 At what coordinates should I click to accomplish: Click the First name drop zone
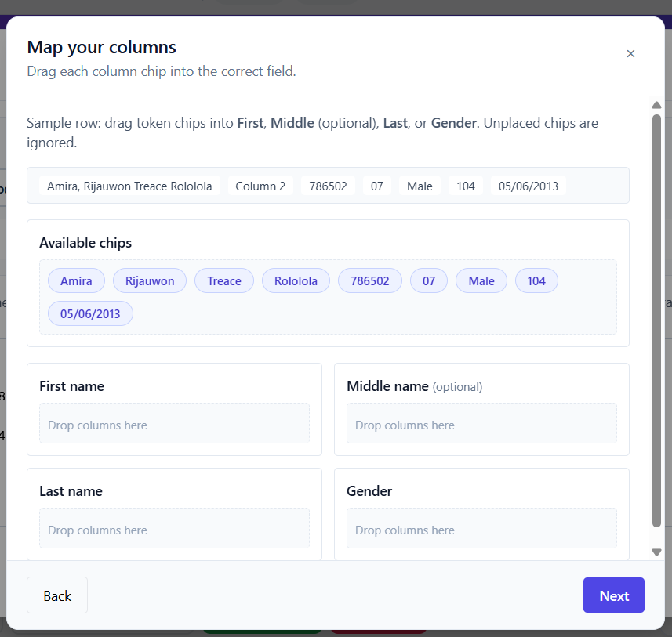(x=174, y=424)
